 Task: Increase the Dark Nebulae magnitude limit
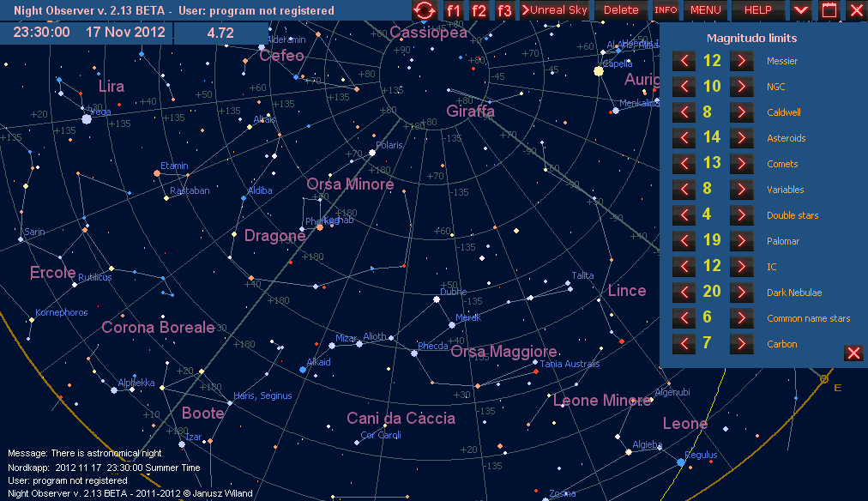(742, 293)
